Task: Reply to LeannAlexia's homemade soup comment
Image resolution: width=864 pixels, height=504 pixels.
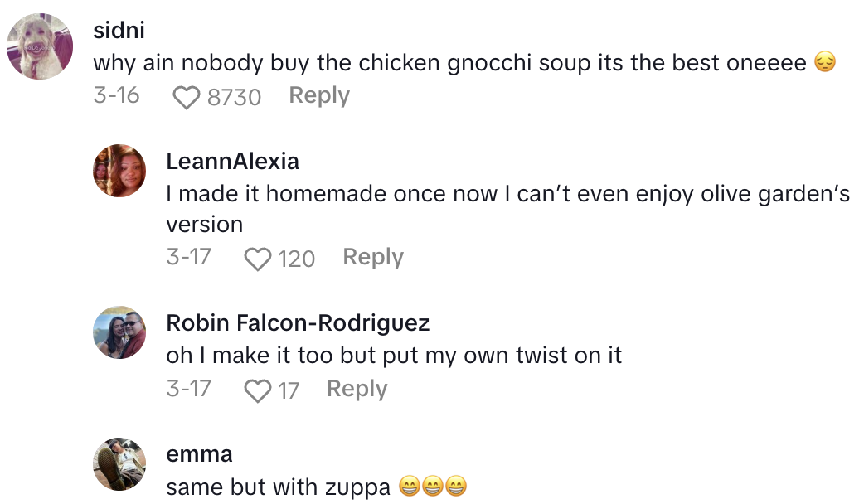Action: [x=373, y=258]
